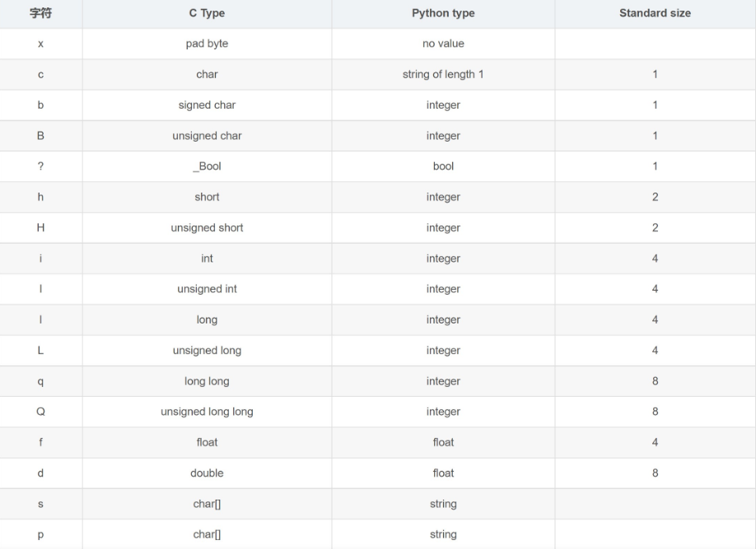
Task: Click the "string of length 1" cell
Action: [443, 74]
